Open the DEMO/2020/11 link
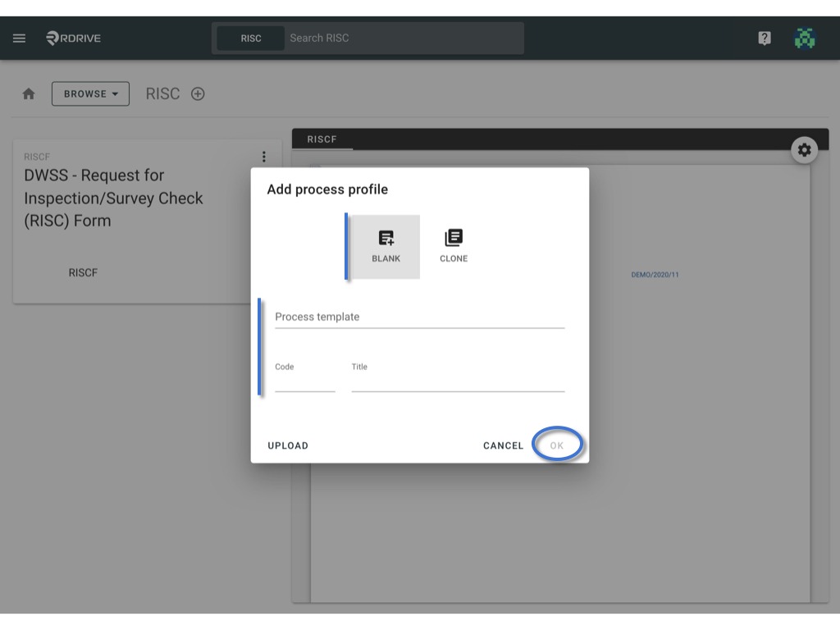This screenshot has width=840, height=630. pyautogui.click(x=655, y=274)
